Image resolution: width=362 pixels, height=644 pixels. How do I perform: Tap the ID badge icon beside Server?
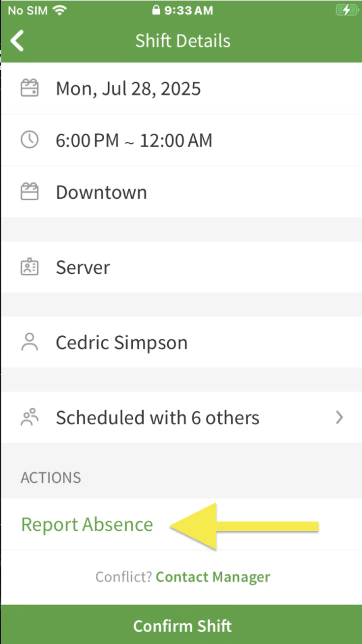pyautogui.click(x=30, y=267)
